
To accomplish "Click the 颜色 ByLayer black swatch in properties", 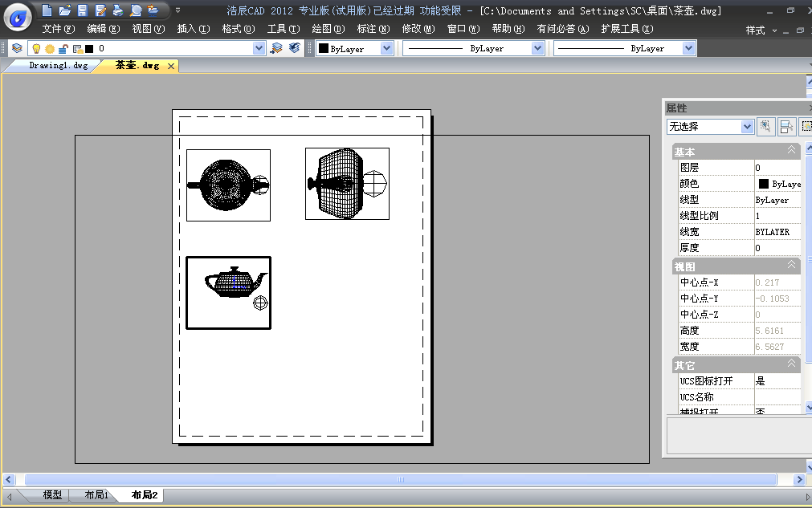I will click(x=764, y=184).
